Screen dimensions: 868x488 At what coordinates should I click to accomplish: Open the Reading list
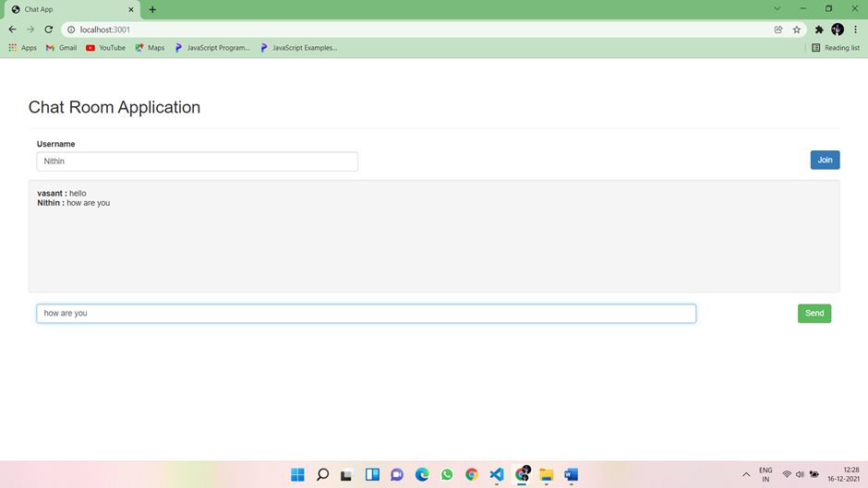(836, 48)
